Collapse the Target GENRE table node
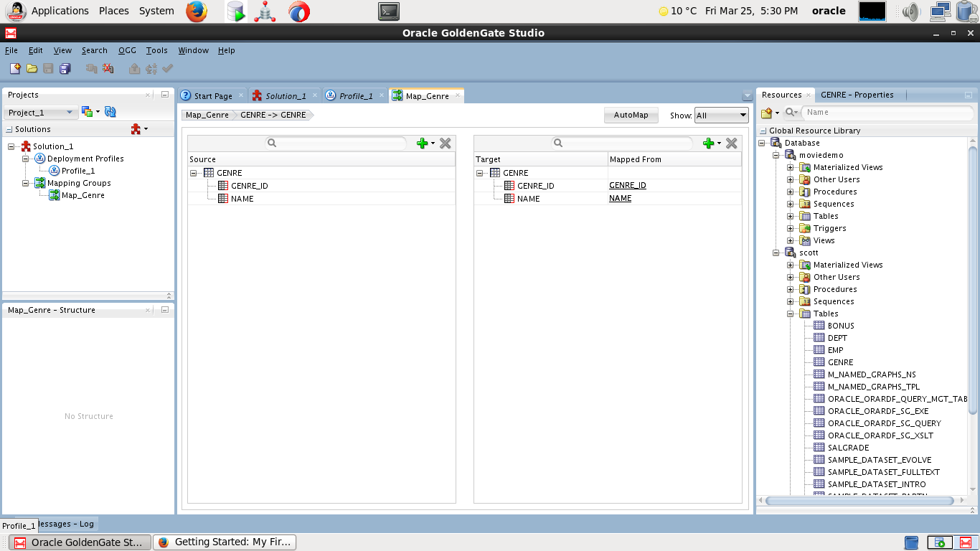 click(x=480, y=173)
